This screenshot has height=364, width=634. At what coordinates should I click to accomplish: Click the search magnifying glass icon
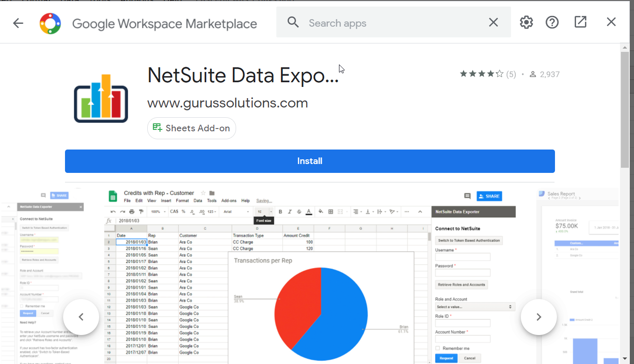(x=293, y=22)
